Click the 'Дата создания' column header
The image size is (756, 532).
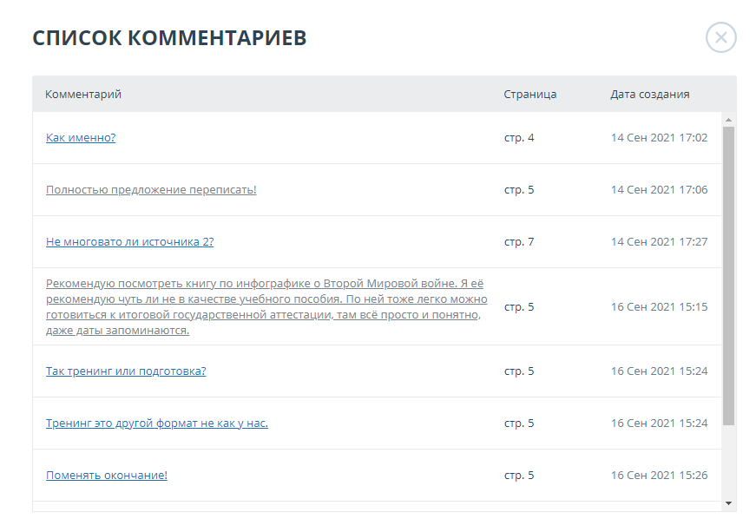pyautogui.click(x=649, y=95)
